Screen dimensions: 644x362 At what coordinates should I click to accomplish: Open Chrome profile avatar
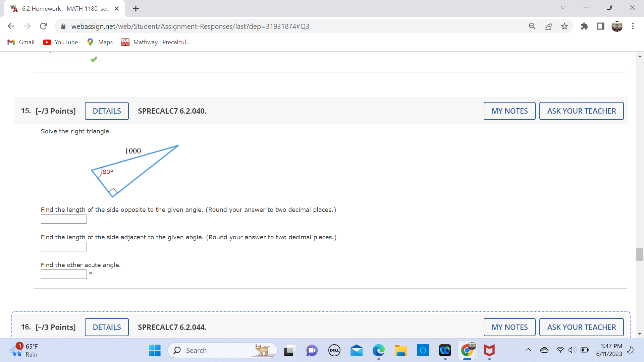point(617,26)
